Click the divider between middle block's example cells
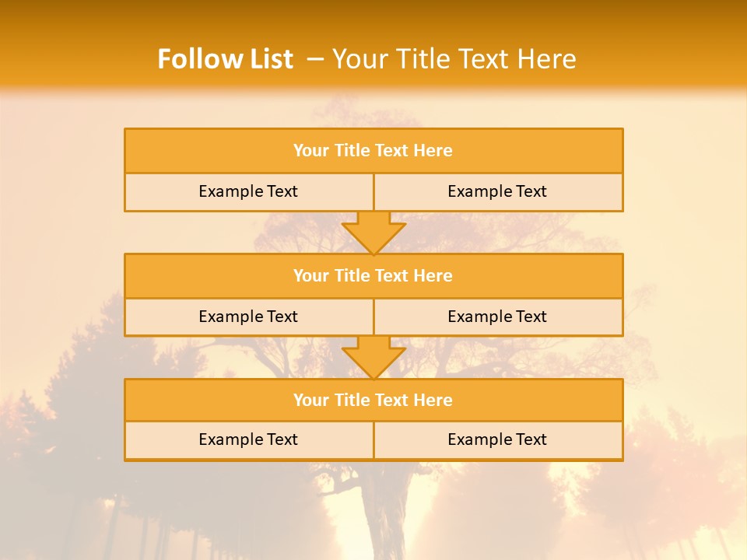Screen dimensions: 747x560 pyautogui.click(x=373, y=317)
